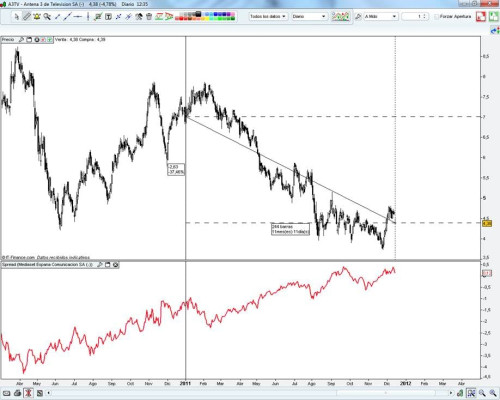Select the horizontal line drawing tool

[x=78, y=16]
